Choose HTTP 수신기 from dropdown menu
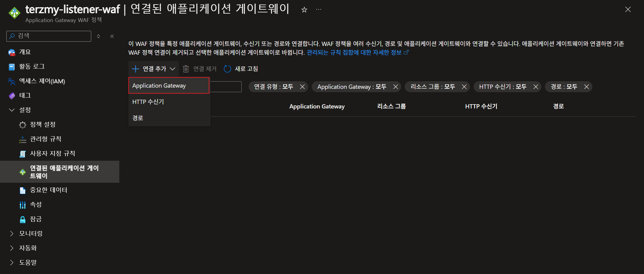The height and width of the screenshot is (274, 644). (169, 102)
